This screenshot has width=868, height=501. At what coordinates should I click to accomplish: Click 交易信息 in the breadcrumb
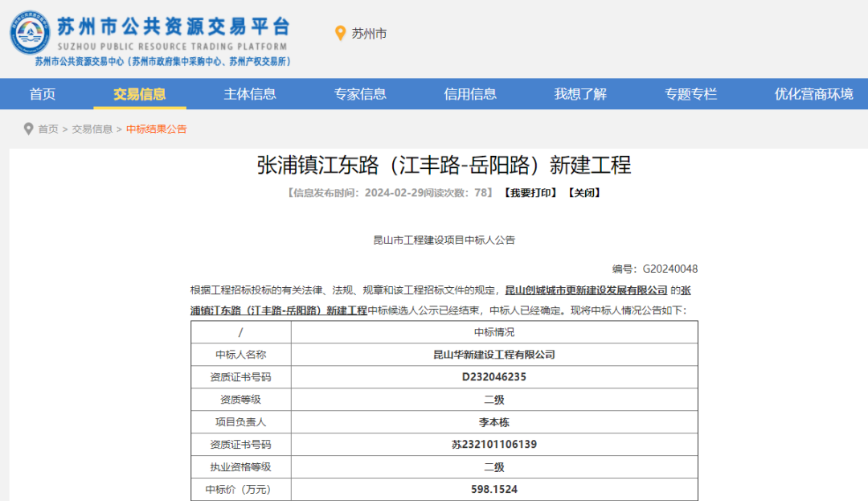point(92,129)
